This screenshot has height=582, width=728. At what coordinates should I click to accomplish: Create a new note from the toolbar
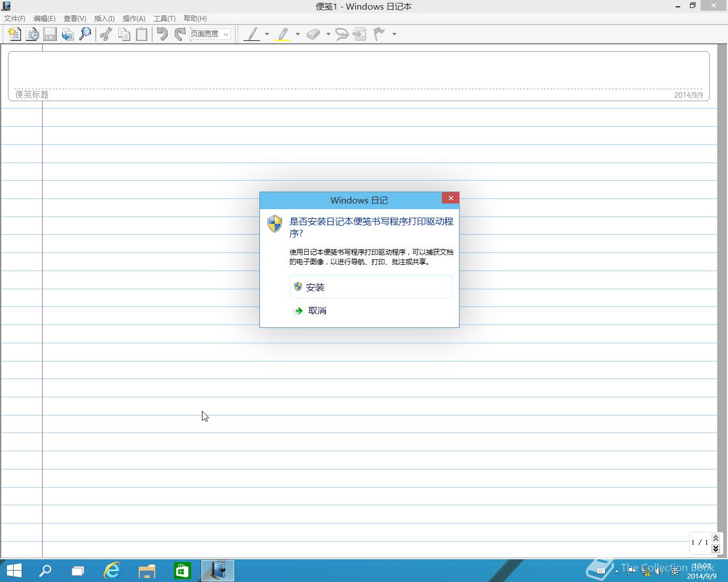[x=15, y=34]
